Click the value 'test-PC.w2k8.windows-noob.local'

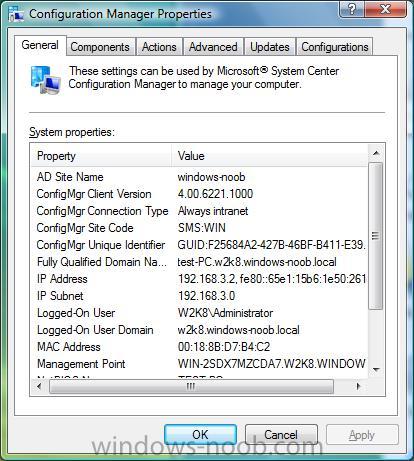coord(257,262)
